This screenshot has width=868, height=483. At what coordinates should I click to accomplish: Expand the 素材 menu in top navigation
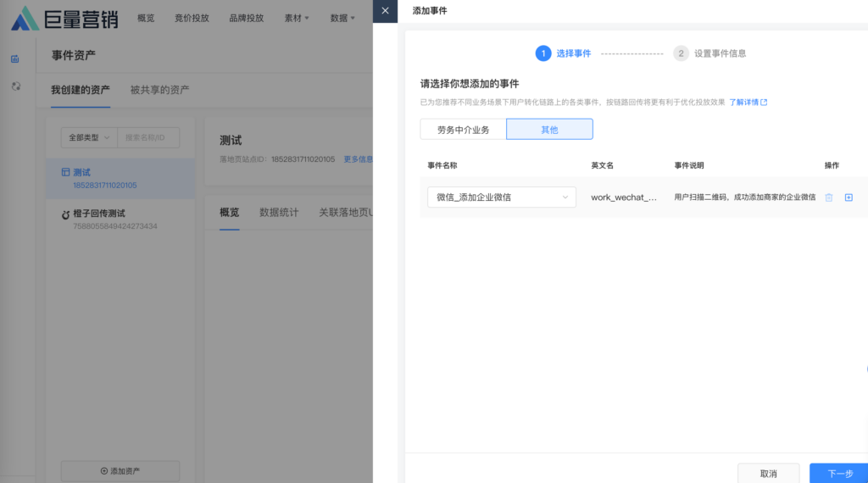pyautogui.click(x=297, y=18)
